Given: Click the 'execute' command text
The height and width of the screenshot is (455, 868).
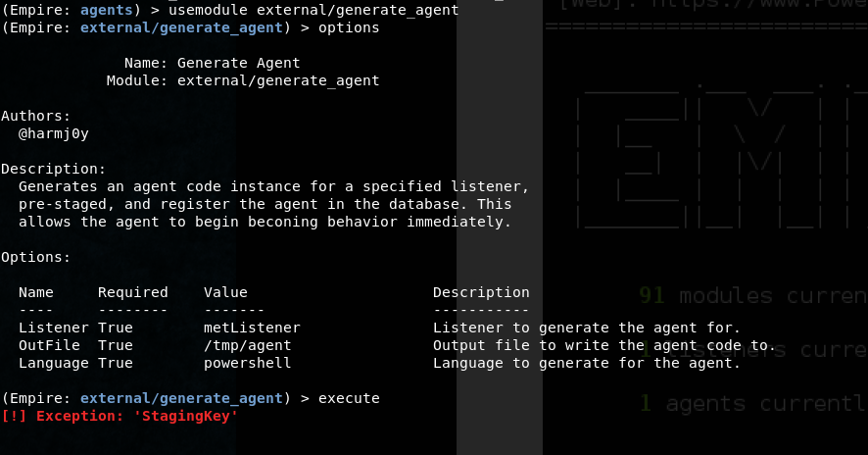Looking at the screenshot, I should pyautogui.click(x=349, y=398).
